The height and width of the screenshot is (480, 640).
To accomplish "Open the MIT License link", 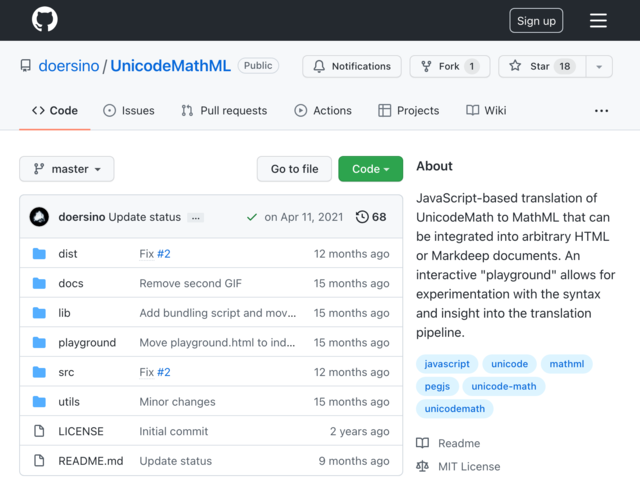I will tap(469, 466).
